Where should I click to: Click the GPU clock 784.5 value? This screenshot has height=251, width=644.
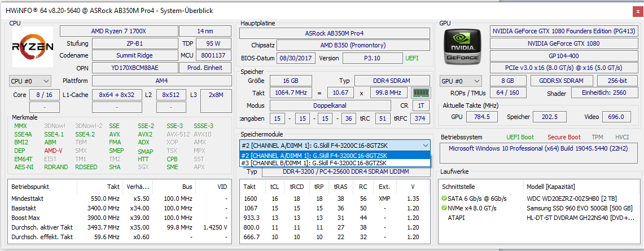point(482,117)
